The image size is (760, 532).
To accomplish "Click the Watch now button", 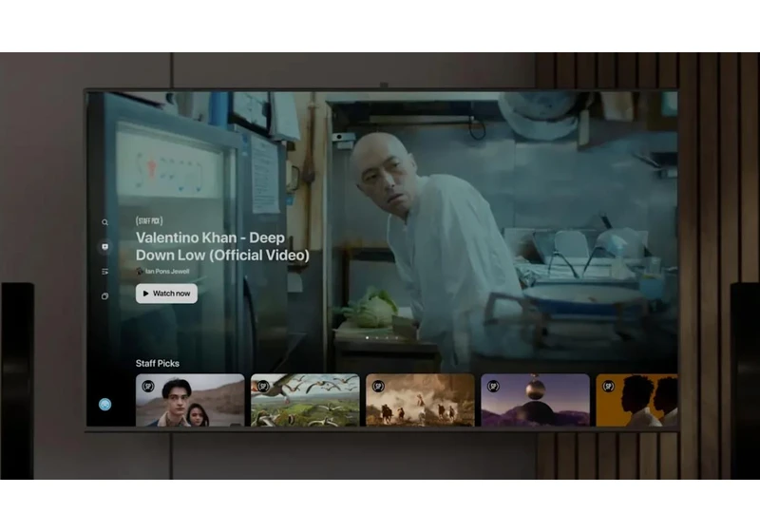I will pos(166,294).
